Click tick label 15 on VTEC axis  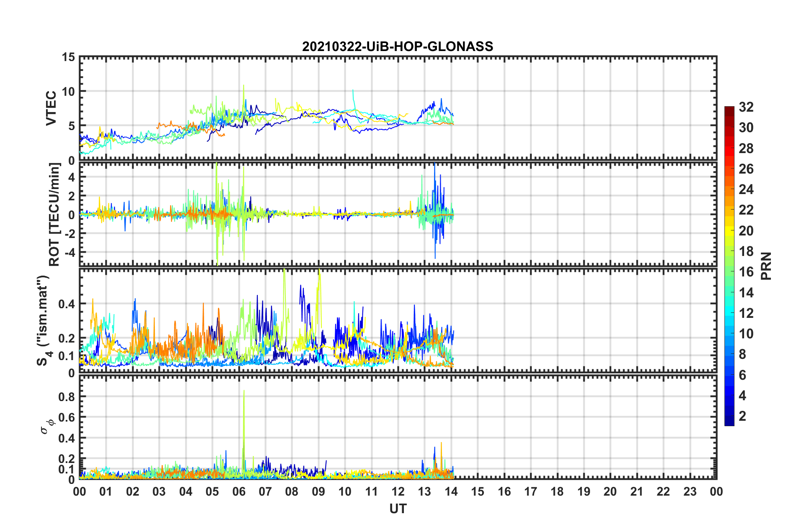[x=69, y=57]
